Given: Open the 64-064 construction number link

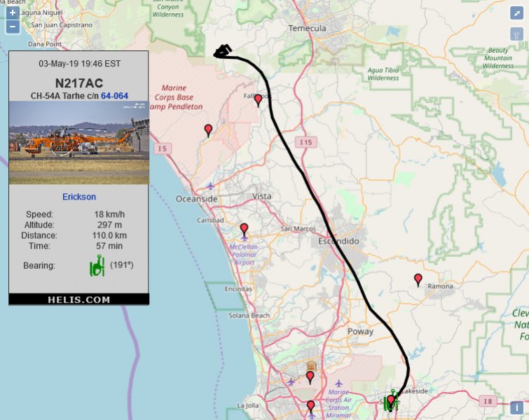Looking at the screenshot, I should (x=114, y=96).
